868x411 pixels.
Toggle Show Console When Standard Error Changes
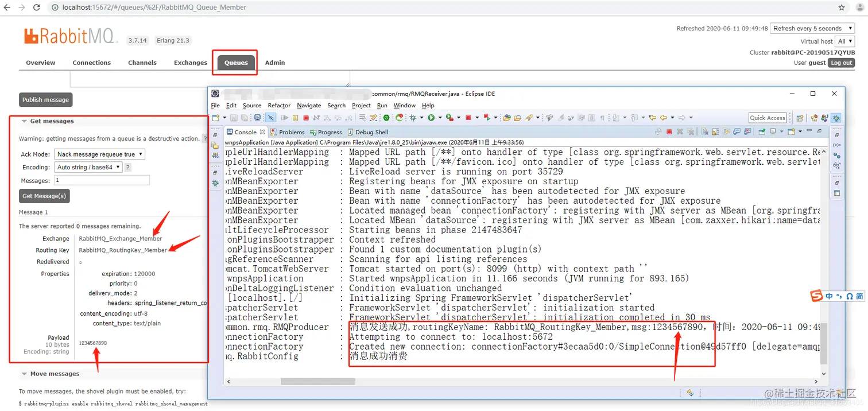click(747, 131)
